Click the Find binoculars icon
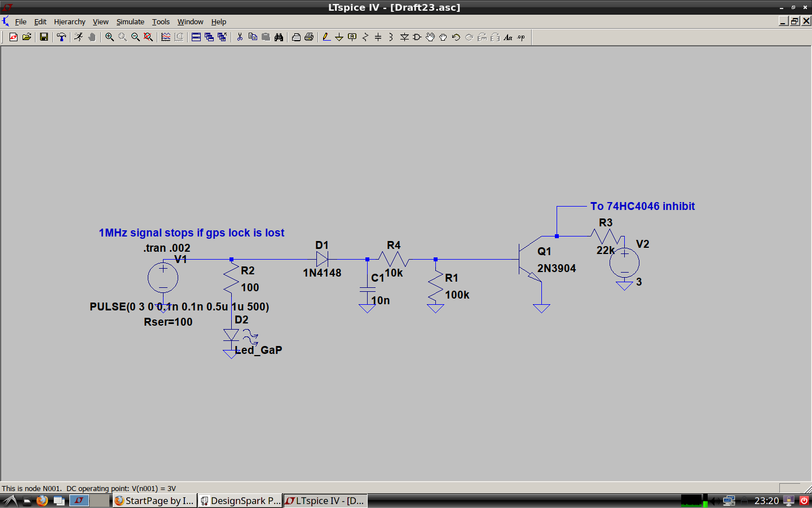The image size is (812, 508). 279,37
